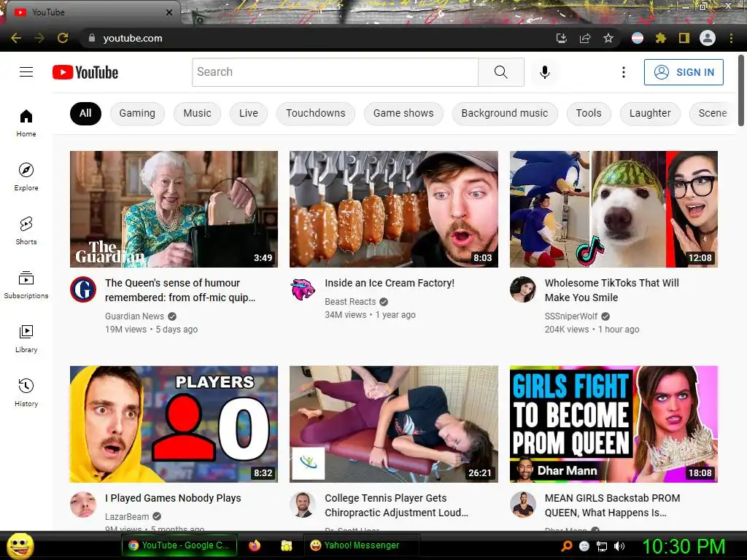747x560 pixels.
Task: Click the search magnifier button
Action: coord(500,72)
